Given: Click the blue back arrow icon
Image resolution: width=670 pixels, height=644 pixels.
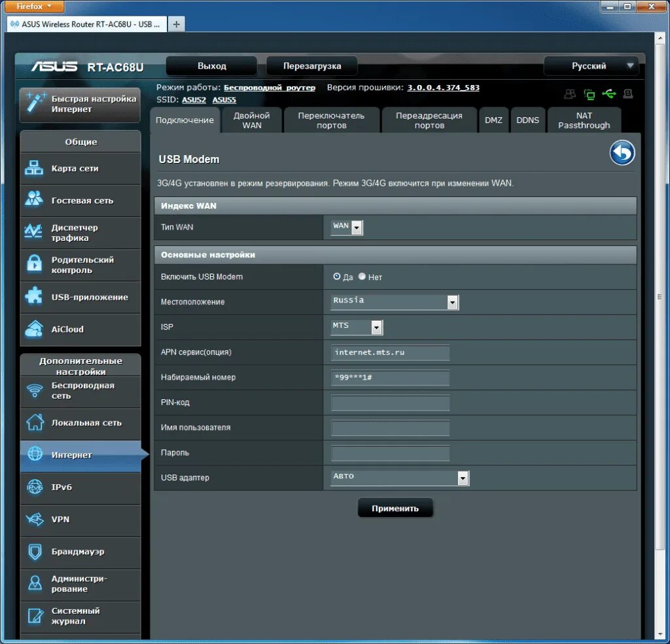Looking at the screenshot, I should tap(622, 152).
